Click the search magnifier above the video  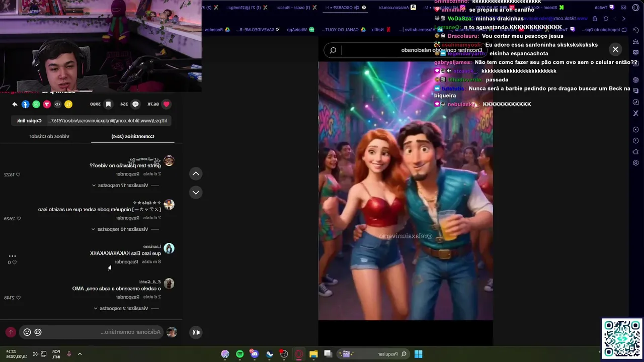[333, 50]
